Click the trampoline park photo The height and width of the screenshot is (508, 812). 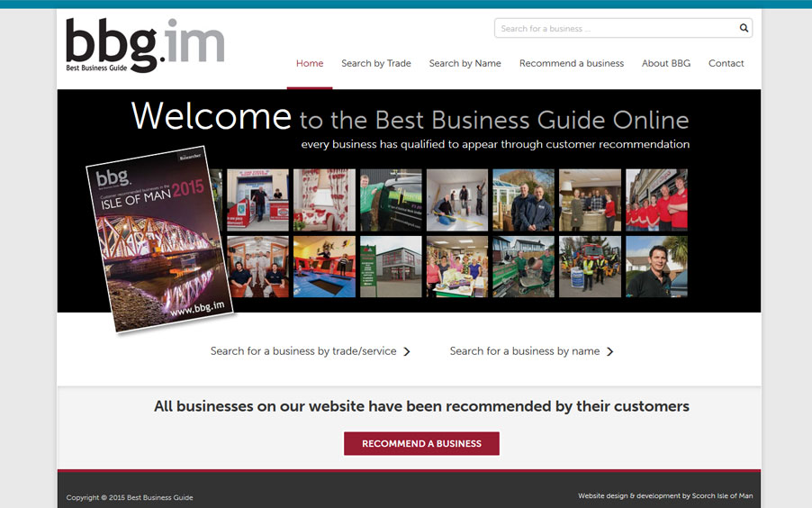tap(324, 267)
